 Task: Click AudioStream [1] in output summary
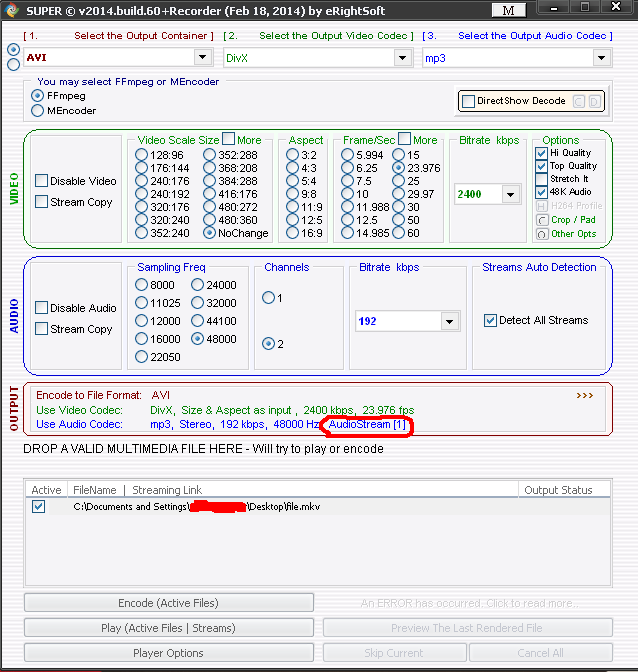tap(367, 425)
